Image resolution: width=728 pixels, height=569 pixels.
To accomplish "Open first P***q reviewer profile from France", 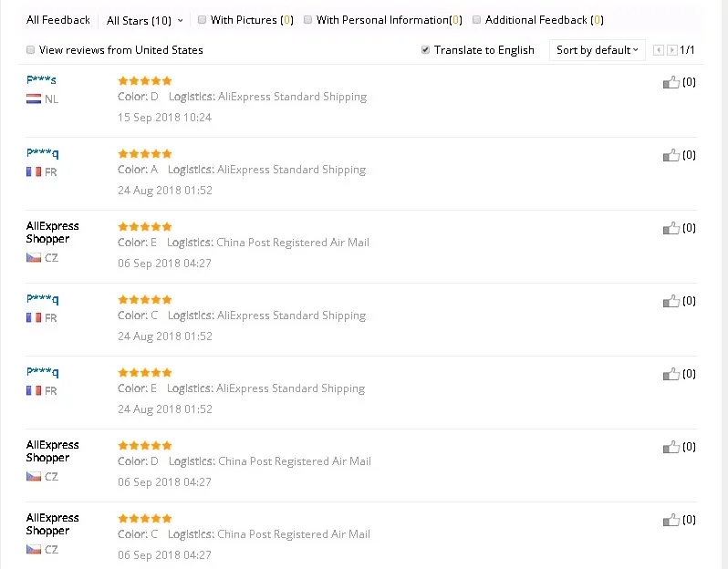I will 43,154.
